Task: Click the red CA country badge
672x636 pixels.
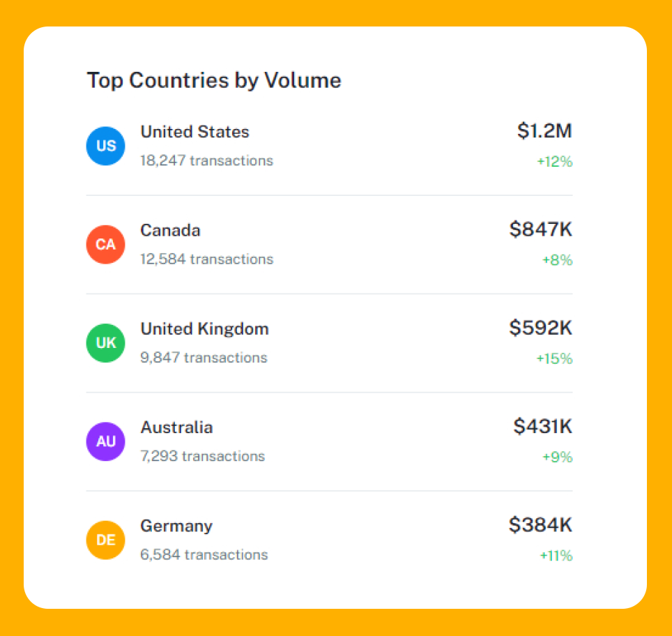Action: pos(105,244)
